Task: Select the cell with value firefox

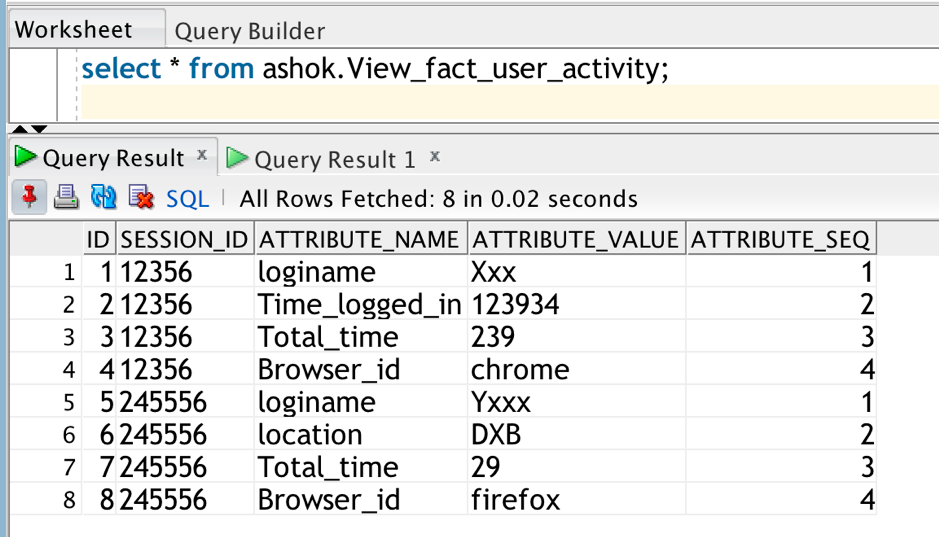Action: (576, 499)
